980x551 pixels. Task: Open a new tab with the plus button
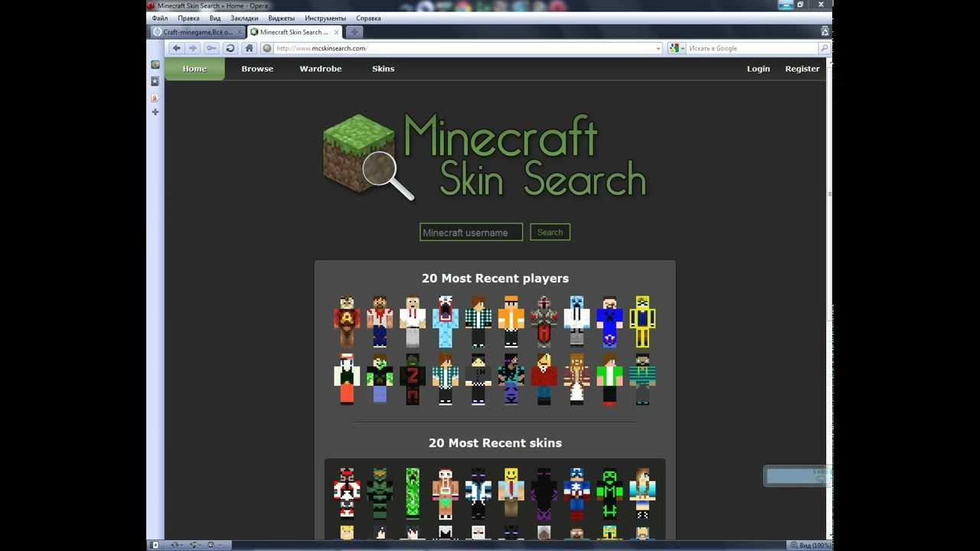click(354, 32)
